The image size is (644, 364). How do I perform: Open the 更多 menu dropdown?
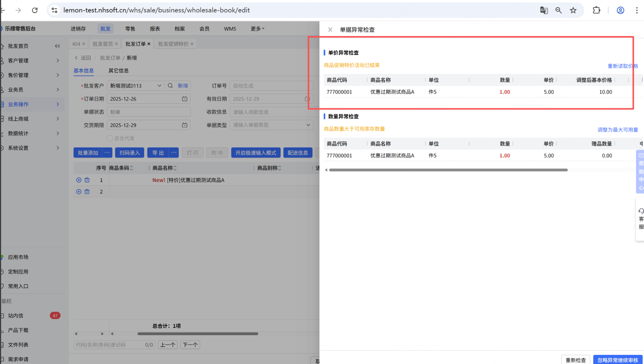(257, 28)
